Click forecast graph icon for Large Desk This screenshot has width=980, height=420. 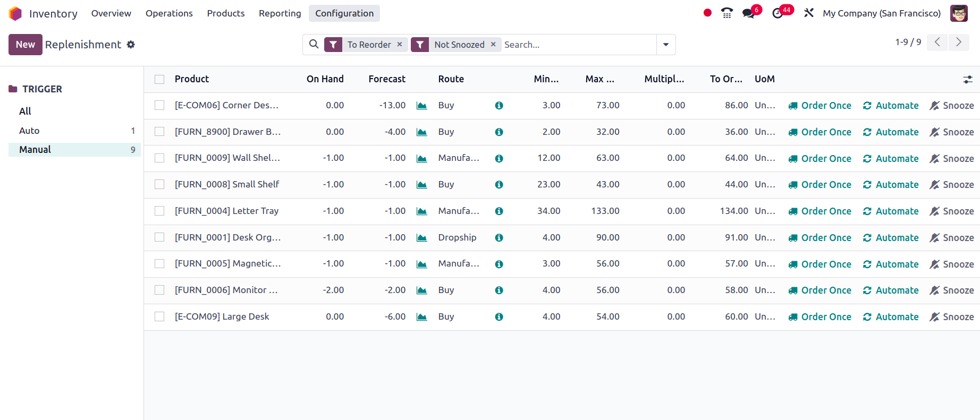pyautogui.click(x=421, y=317)
